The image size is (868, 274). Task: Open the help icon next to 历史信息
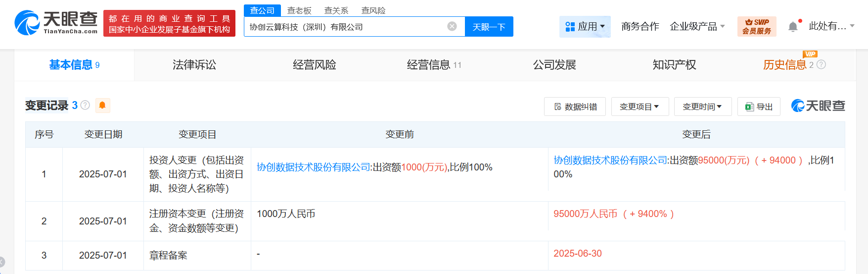tap(821, 64)
